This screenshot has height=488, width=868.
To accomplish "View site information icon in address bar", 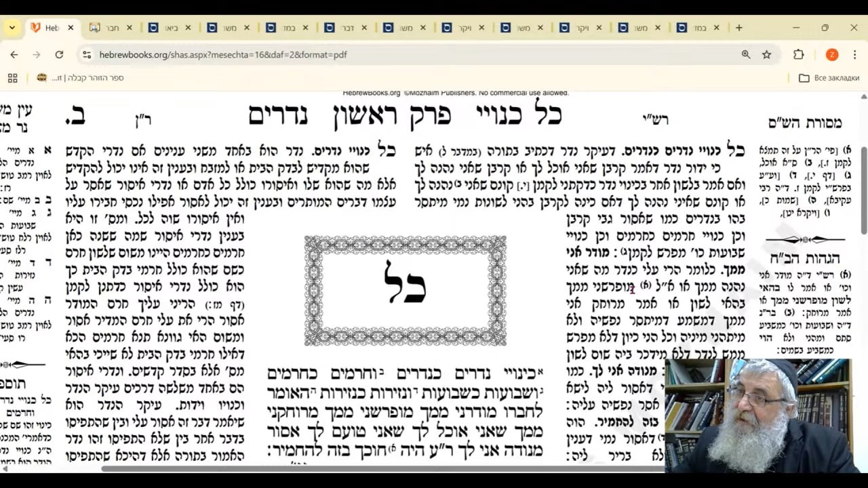I will coord(86,54).
